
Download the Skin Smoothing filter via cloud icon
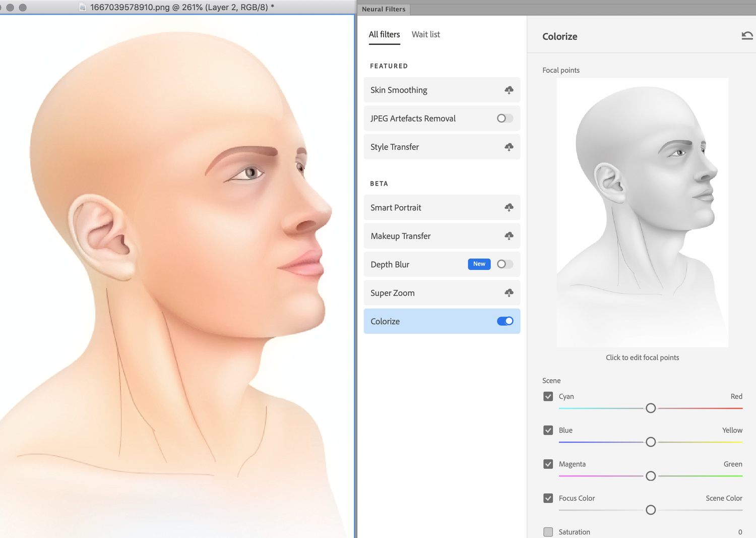coord(509,90)
